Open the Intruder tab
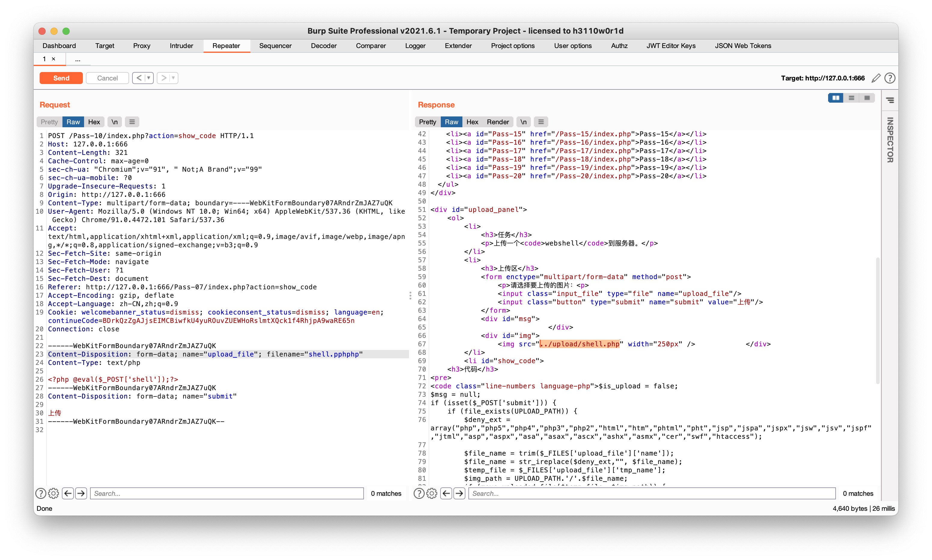Screen dimensions: 932x560 [181, 46]
